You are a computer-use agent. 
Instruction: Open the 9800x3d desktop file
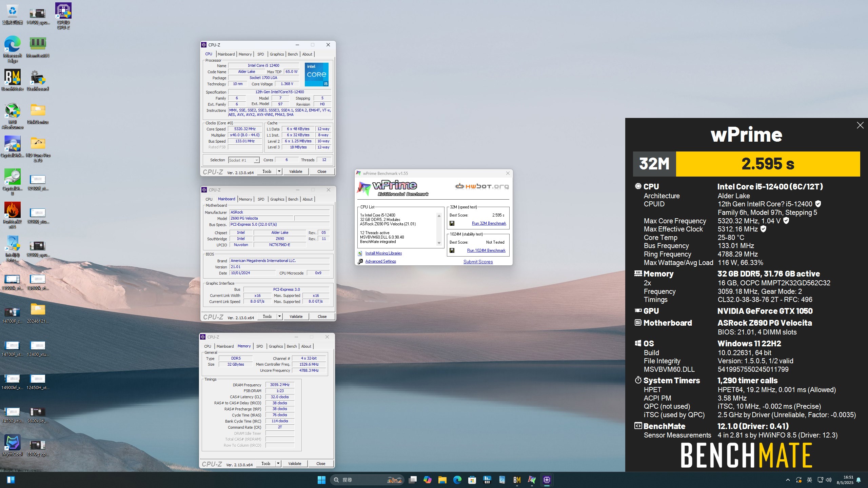point(38,414)
